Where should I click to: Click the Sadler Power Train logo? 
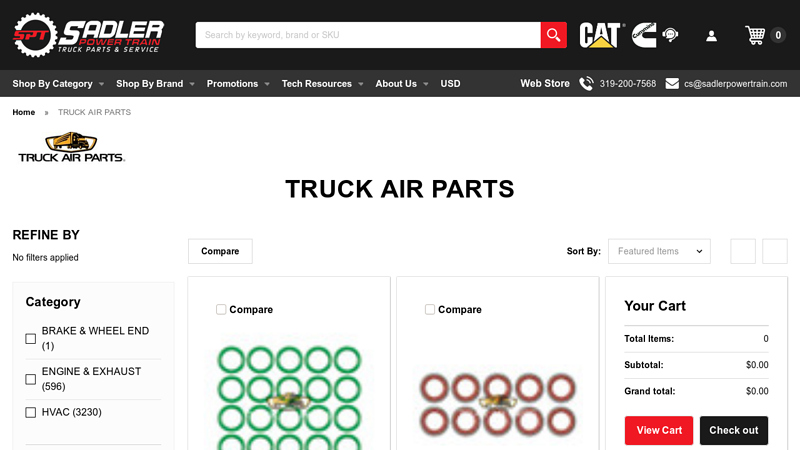click(x=88, y=35)
